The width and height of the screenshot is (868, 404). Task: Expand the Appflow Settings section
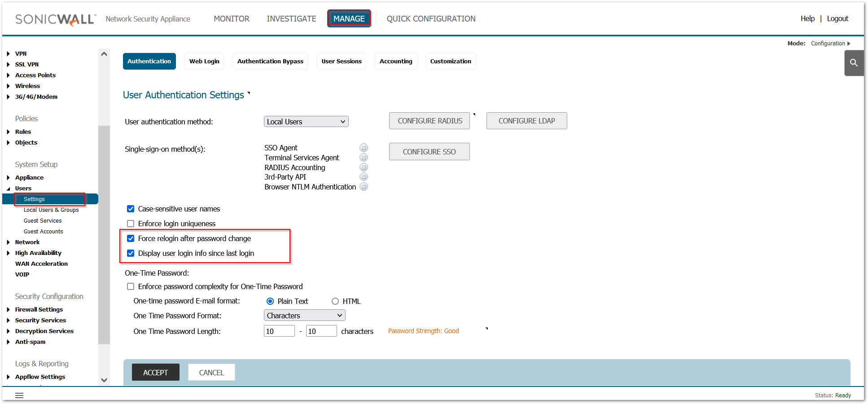point(9,377)
